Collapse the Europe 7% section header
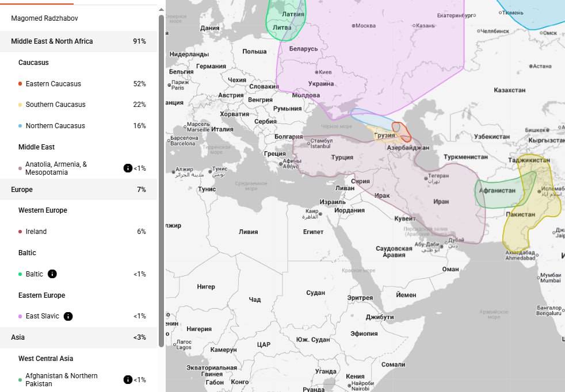The image size is (565, 392). click(x=79, y=189)
